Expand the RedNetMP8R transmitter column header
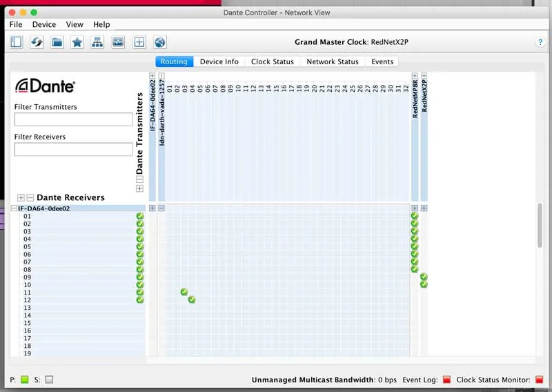Viewport: 552px width, 392px height. click(x=415, y=76)
